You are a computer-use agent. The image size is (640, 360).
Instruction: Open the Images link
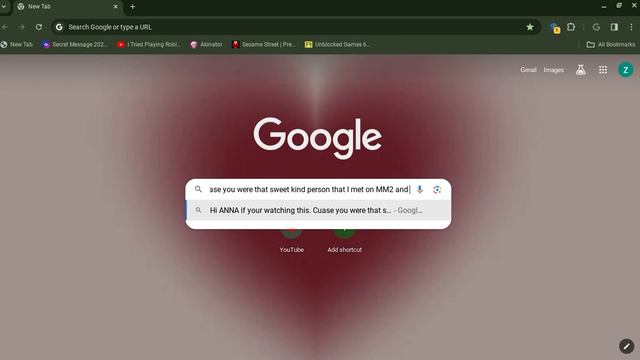553,70
